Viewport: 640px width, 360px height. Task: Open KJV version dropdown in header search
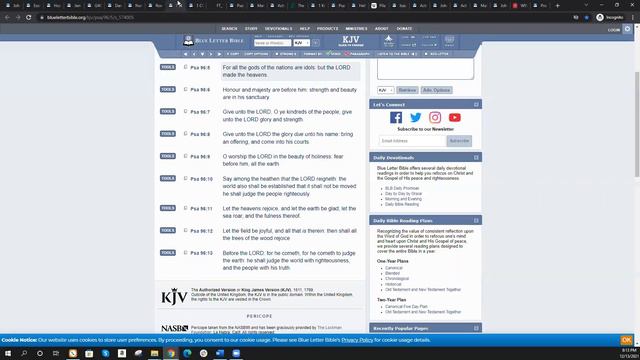pos(302,43)
